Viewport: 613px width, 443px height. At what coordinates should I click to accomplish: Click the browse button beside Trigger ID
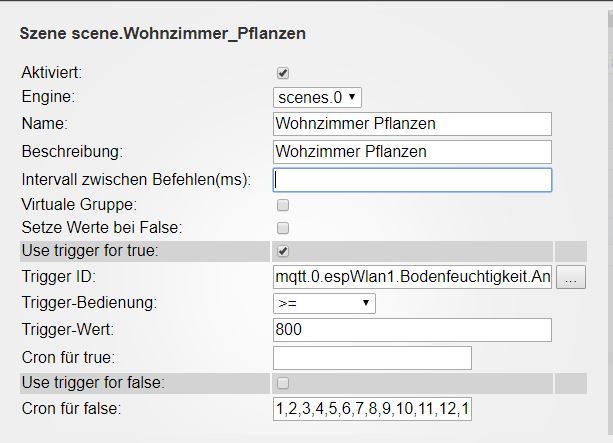click(569, 277)
